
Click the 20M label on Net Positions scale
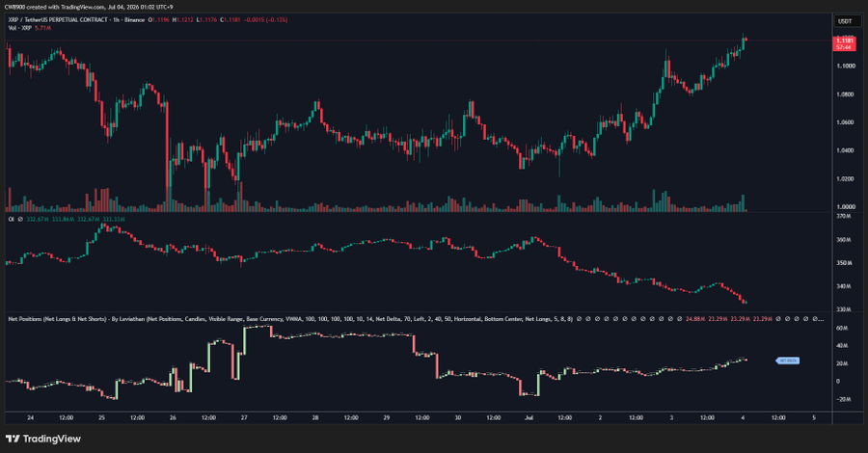pos(842,363)
